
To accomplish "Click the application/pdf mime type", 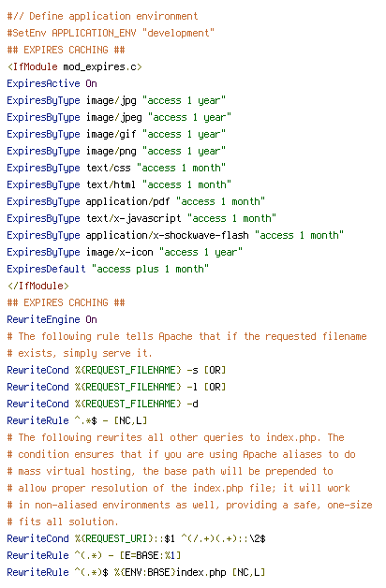I will [x=128, y=201].
